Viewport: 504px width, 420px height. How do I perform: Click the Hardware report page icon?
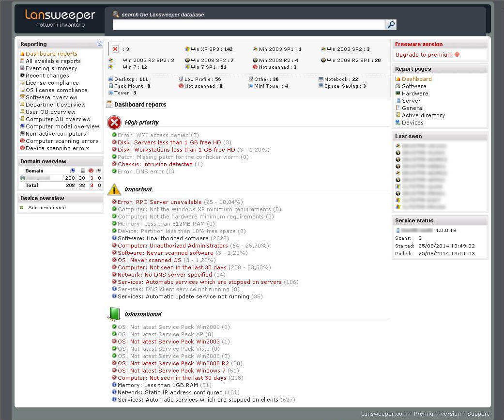coord(397,93)
